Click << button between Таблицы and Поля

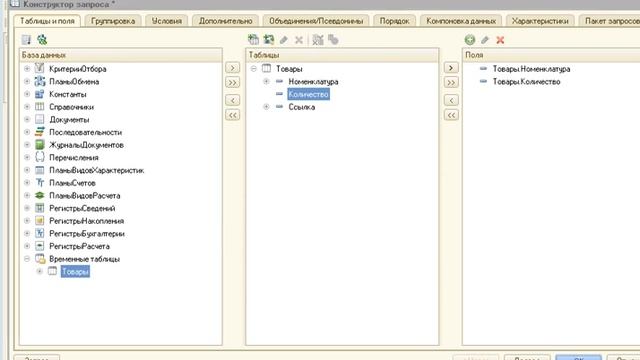[451, 115]
